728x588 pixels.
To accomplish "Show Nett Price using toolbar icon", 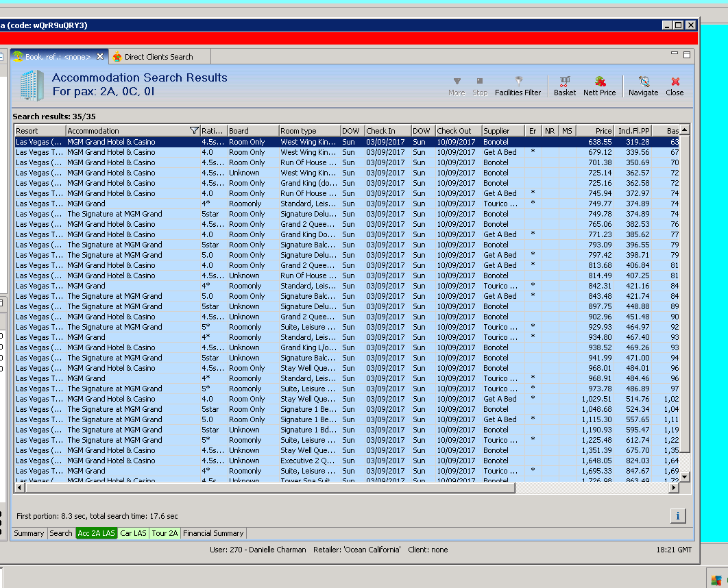I will click(x=599, y=86).
